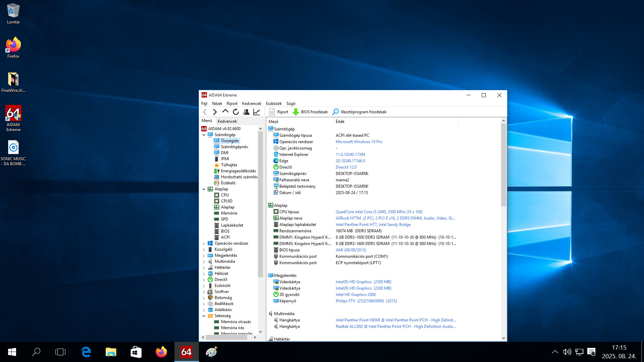Click the BIOS frissítések green arrow
The height and width of the screenshot is (362, 644).
click(x=296, y=112)
